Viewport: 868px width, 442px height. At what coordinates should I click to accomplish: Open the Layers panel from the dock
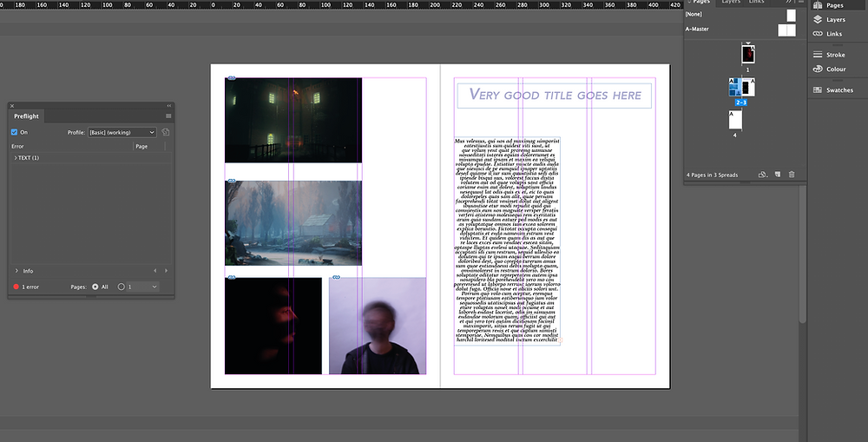point(829,19)
